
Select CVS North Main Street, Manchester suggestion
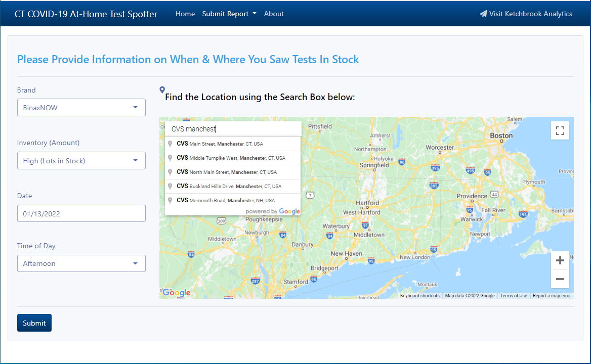pos(233,172)
